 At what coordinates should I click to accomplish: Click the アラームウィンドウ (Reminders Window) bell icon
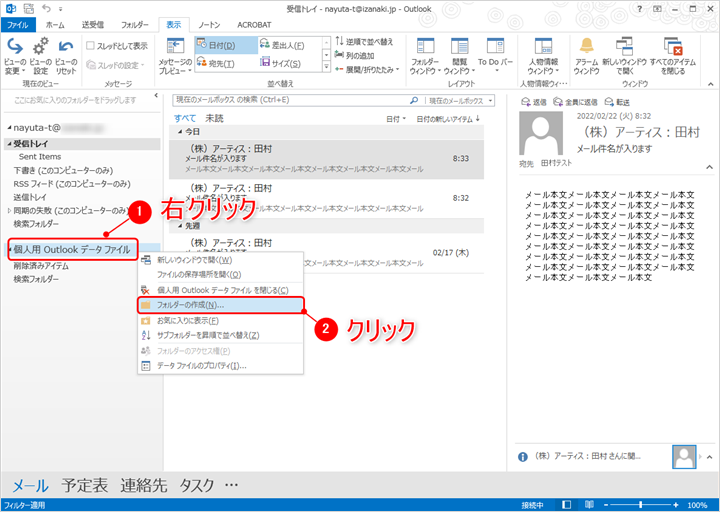586,56
